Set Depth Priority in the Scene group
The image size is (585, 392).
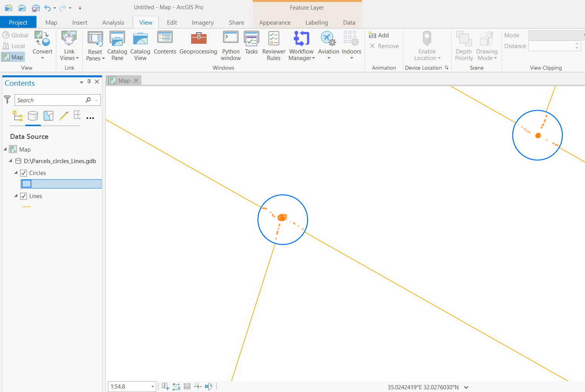(463, 45)
